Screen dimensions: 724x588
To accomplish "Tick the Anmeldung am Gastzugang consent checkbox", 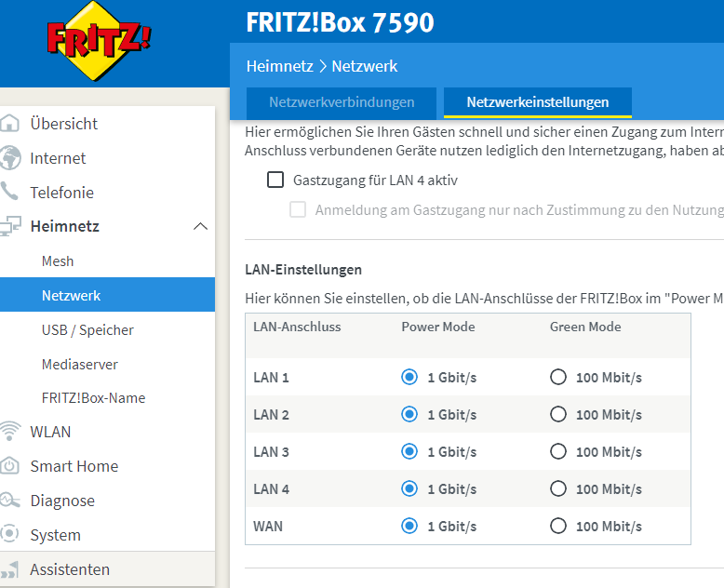I will tap(298, 209).
